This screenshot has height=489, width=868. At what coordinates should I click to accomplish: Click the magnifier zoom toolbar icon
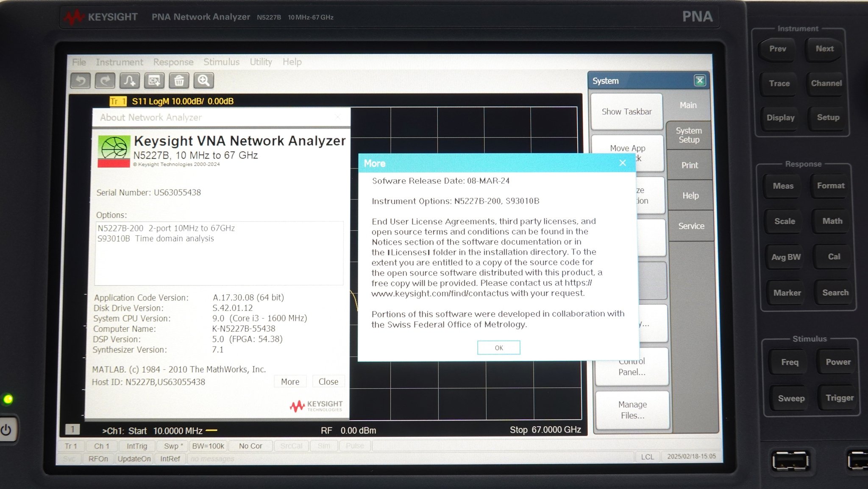(204, 81)
